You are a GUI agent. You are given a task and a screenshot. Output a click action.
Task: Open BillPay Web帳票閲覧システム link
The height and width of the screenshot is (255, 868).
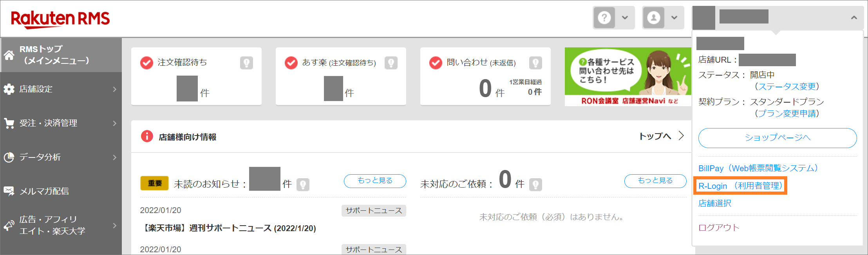click(x=758, y=168)
